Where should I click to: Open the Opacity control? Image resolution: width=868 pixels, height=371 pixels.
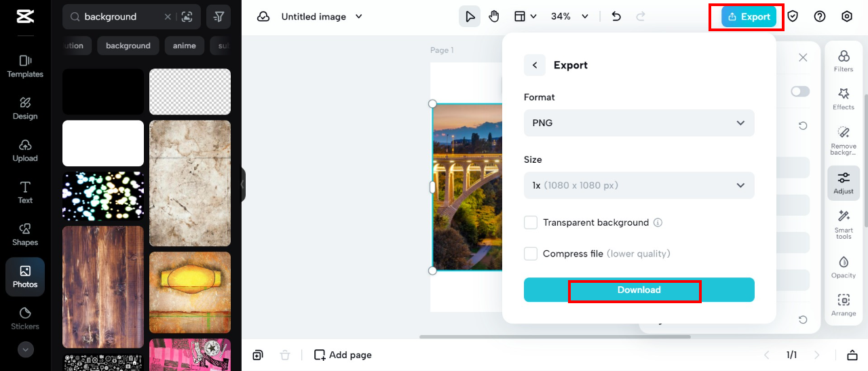pyautogui.click(x=844, y=267)
